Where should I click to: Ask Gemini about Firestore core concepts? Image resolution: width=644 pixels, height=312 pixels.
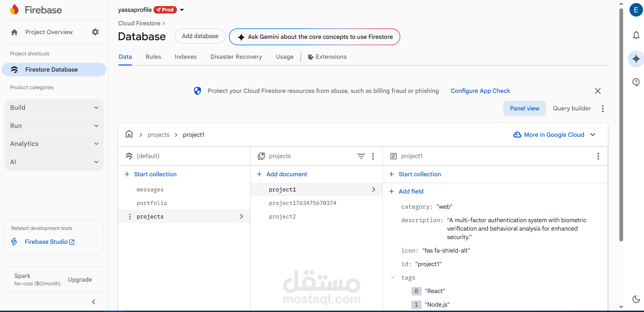pyautogui.click(x=315, y=37)
